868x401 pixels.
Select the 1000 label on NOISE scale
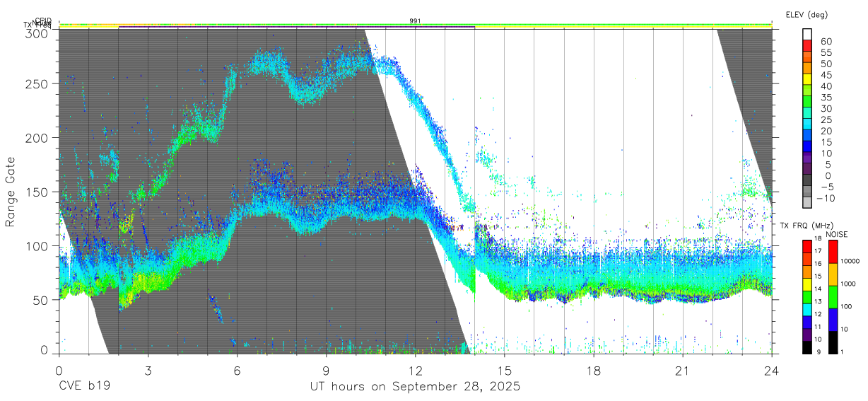click(848, 284)
